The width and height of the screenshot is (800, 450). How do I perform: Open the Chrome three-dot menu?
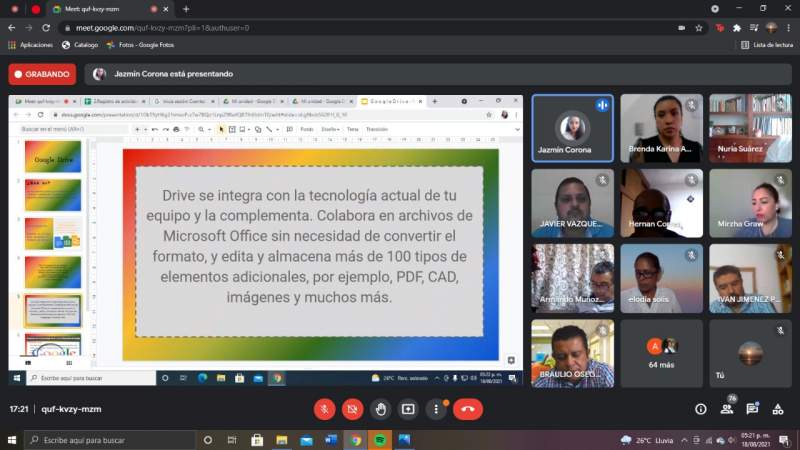click(x=788, y=28)
